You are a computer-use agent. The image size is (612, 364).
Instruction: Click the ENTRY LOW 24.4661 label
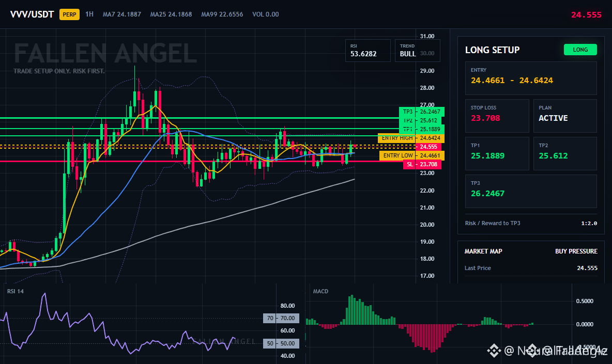tap(411, 155)
